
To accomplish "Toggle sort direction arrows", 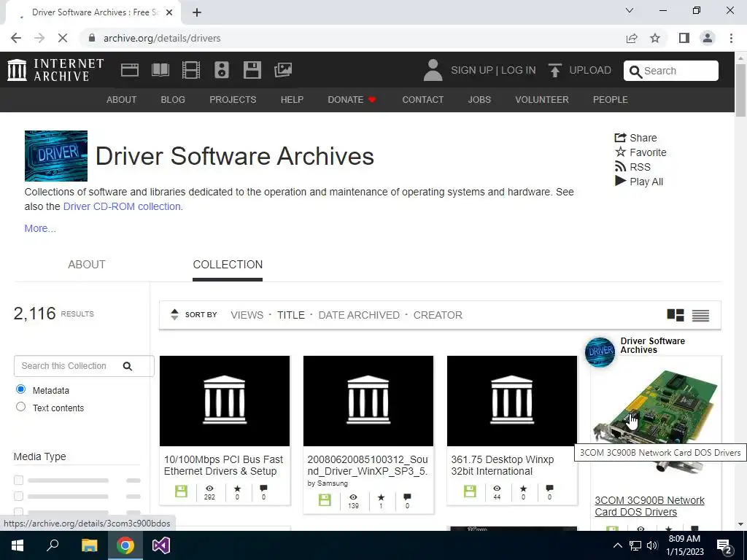I will click(x=174, y=315).
